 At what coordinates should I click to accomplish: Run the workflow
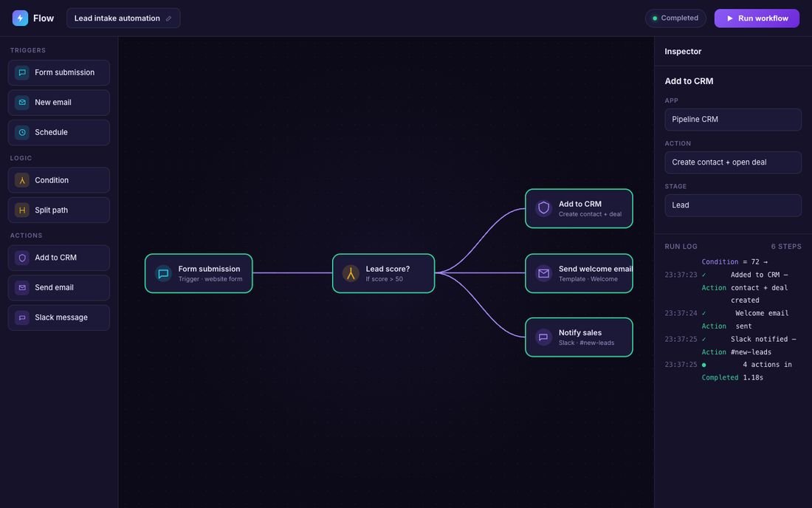(757, 18)
